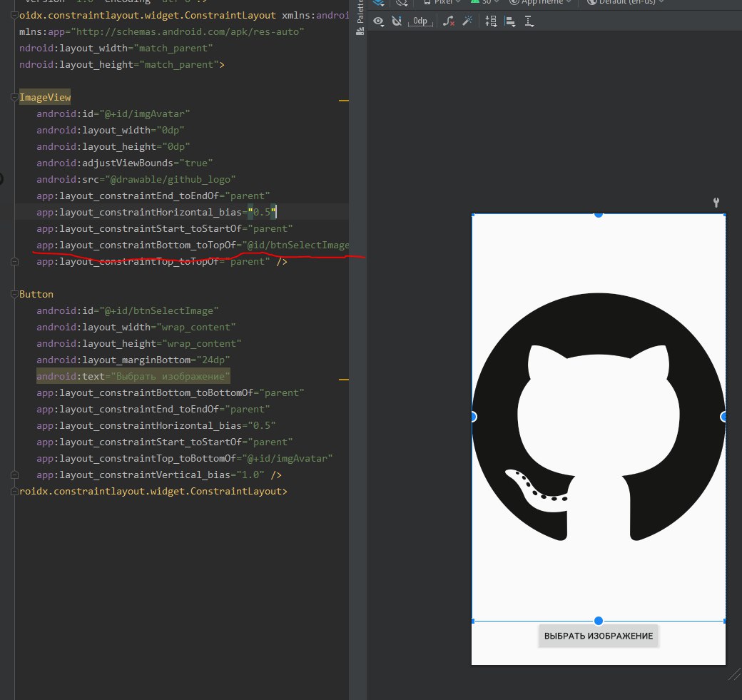Viewport: 742px width, 700px height.
Task: Click the wrench icon above the preview
Action: tap(716, 203)
